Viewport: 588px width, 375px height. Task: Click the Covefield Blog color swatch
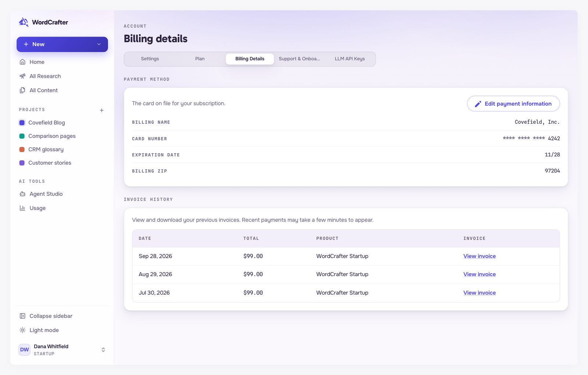pos(22,123)
